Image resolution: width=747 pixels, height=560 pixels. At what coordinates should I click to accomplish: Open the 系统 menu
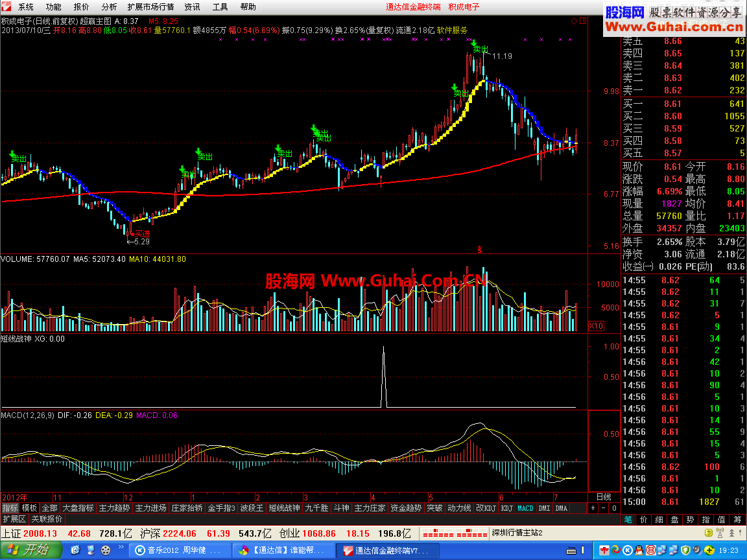(26, 7)
